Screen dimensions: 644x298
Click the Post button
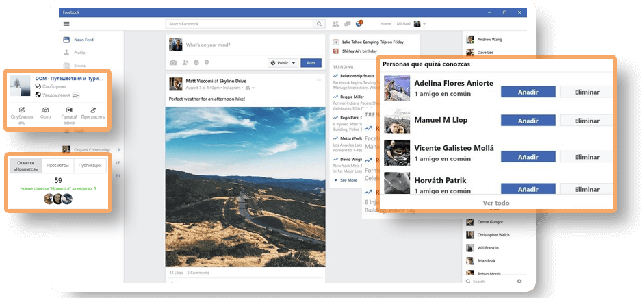click(311, 63)
